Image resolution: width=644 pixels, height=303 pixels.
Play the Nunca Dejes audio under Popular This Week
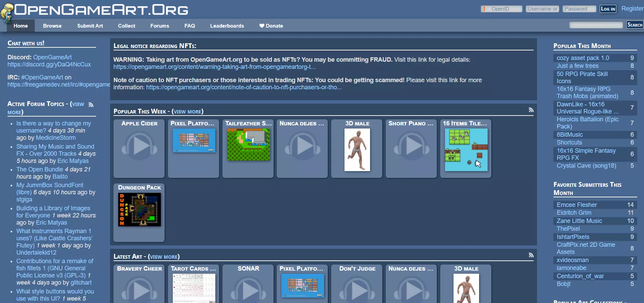point(303,146)
